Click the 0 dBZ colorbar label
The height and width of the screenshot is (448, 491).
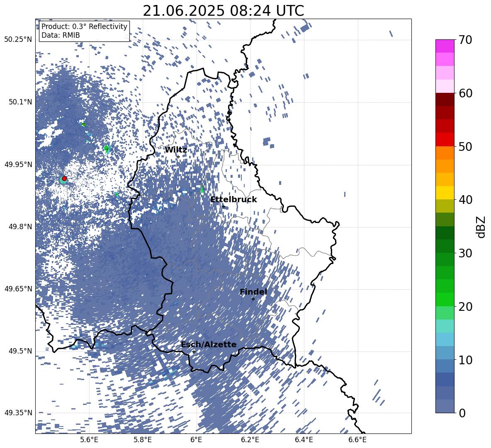[x=462, y=413]
